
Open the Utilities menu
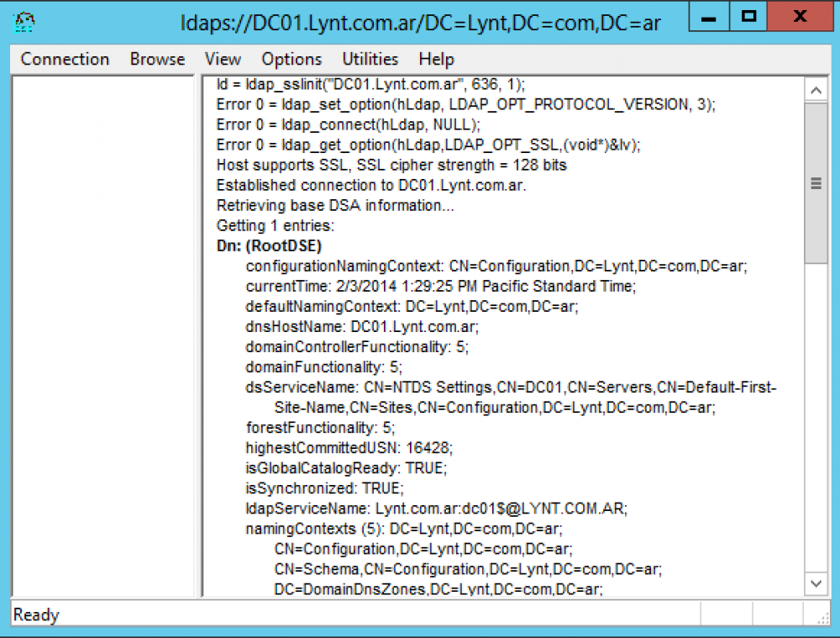pyautogui.click(x=370, y=59)
